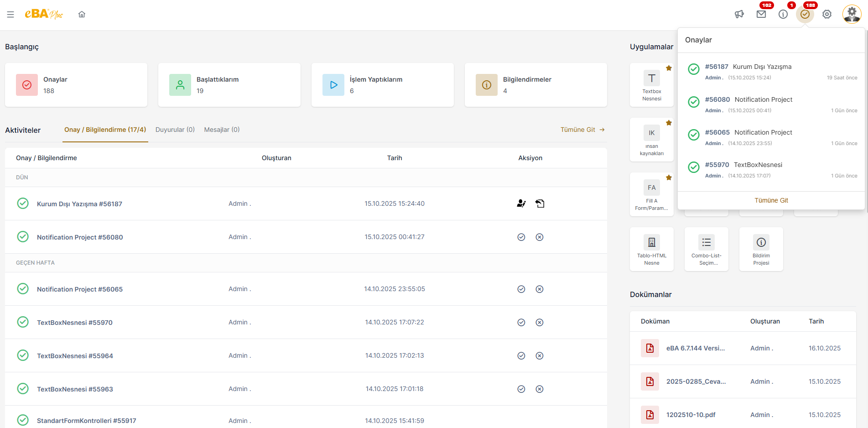Collapse the Onaylar approvals dropdown icon
The width and height of the screenshot is (868, 428).
805,15
